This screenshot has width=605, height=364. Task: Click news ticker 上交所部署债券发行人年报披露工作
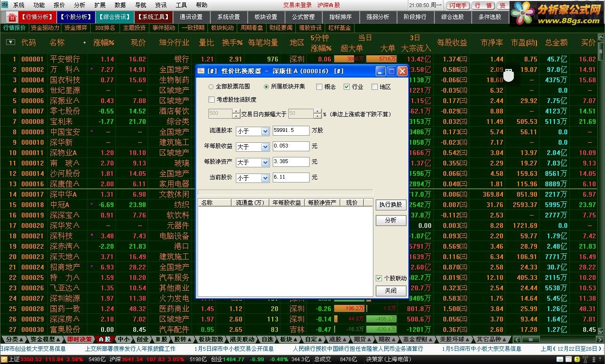(x=130, y=349)
